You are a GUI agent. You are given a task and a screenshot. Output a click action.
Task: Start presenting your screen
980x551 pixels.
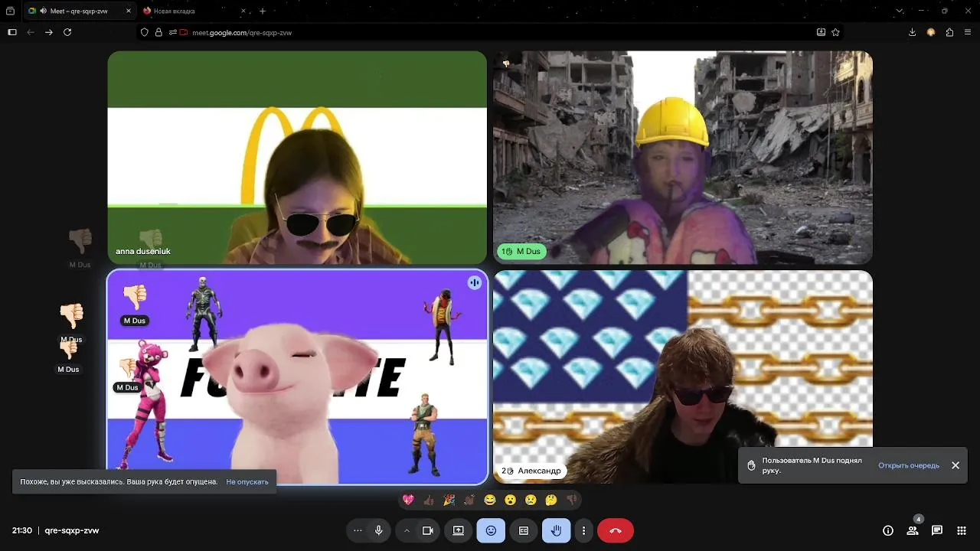coord(459,530)
